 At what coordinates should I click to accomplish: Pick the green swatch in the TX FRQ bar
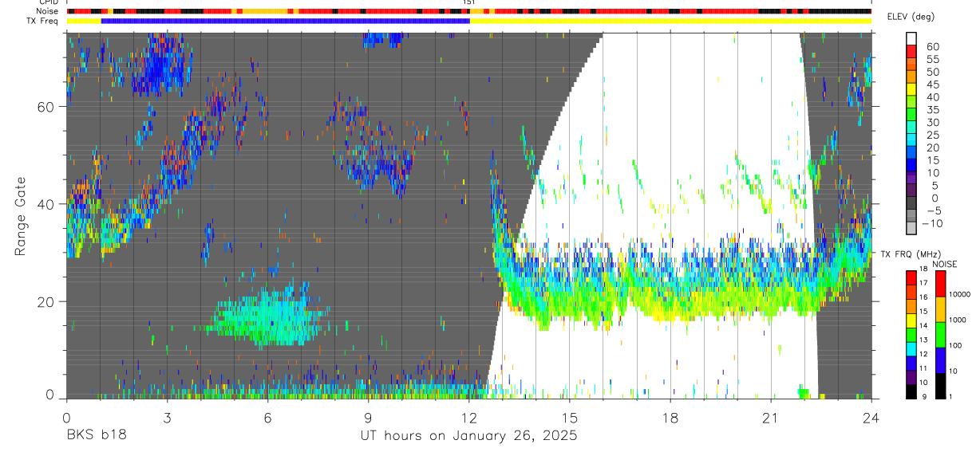tap(911, 335)
